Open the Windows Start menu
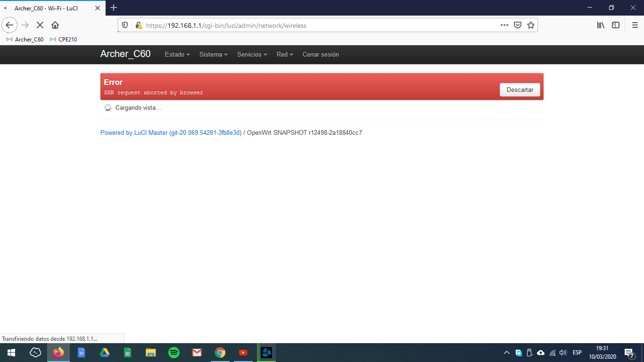 pyautogui.click(x=11, y=353)
